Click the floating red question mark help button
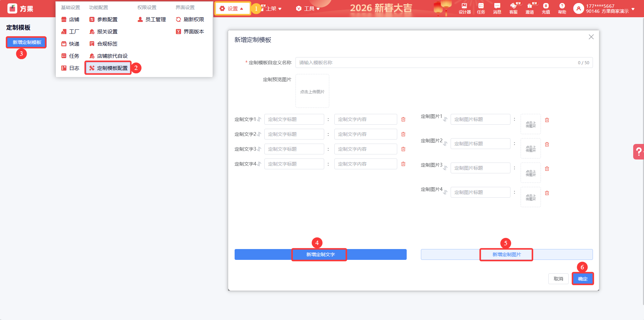Image resolution: width=644 pixels, height=320 pixels. (639, 151)
